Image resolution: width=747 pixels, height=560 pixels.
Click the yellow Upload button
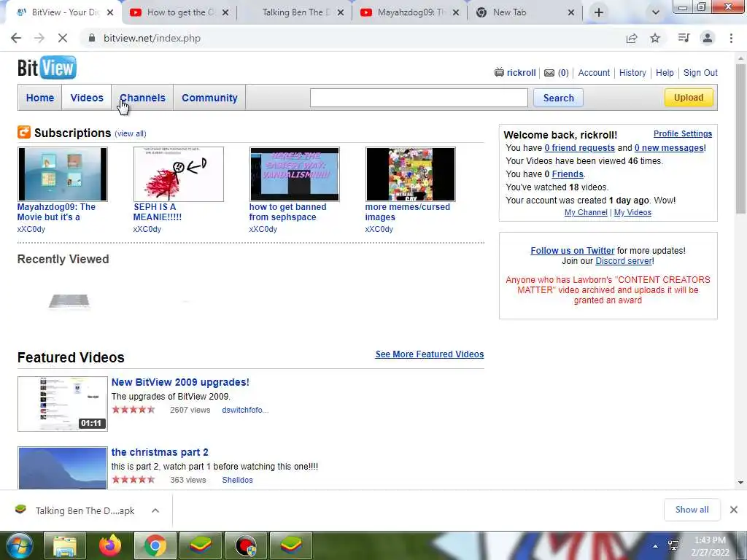[689, 98]
